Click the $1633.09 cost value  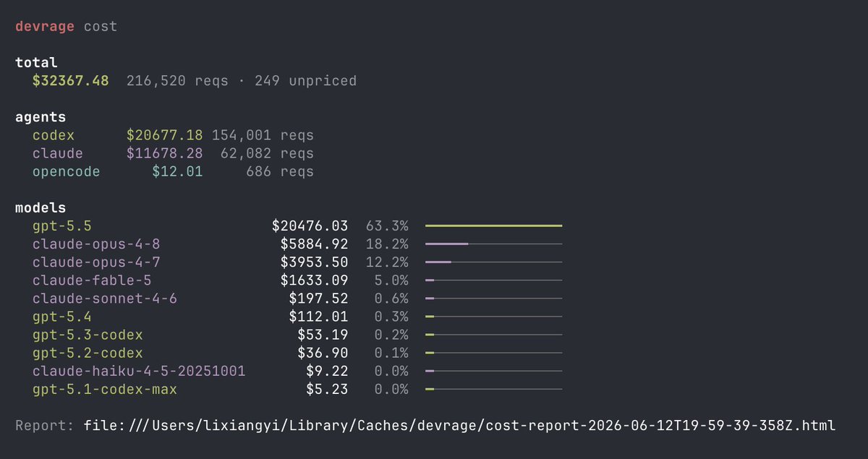pyautogui.click(x=314, y=280)
